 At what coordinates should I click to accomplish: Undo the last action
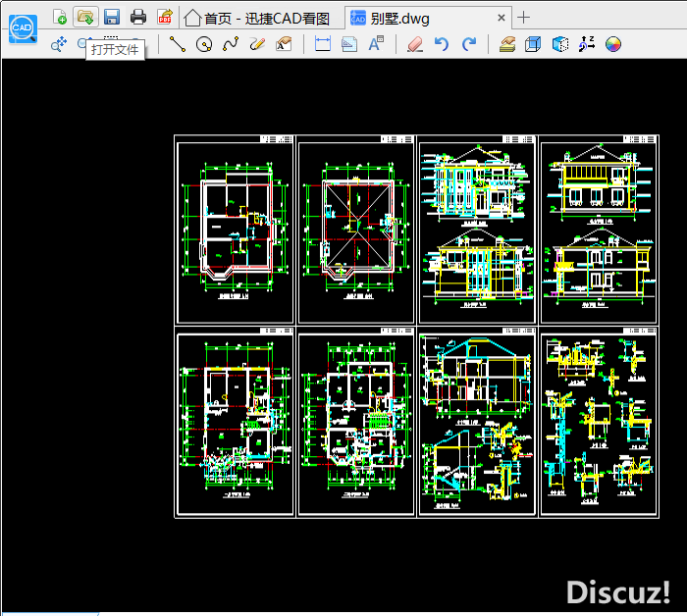point(442,44)
